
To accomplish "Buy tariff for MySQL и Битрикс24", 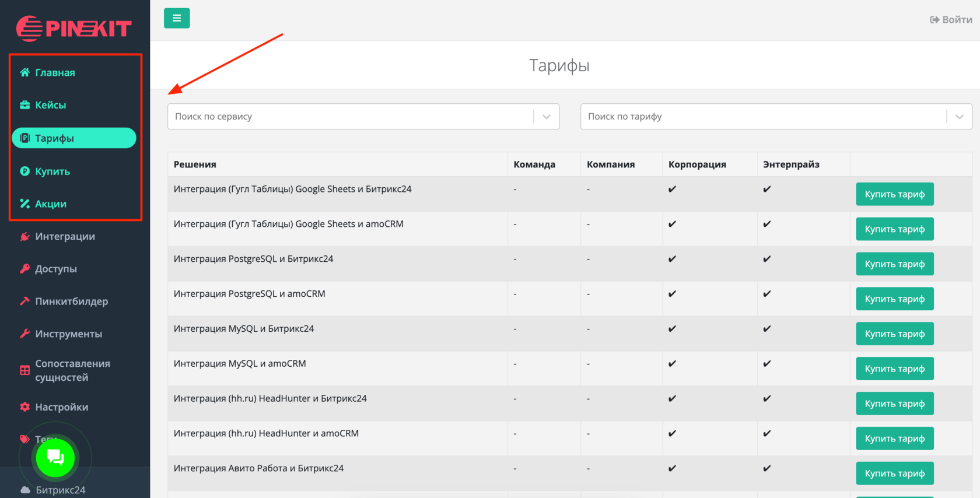I will (x=895, y=334).
